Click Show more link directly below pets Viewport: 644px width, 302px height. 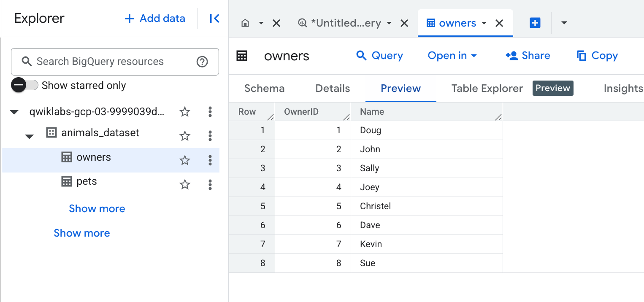point(97,209)
